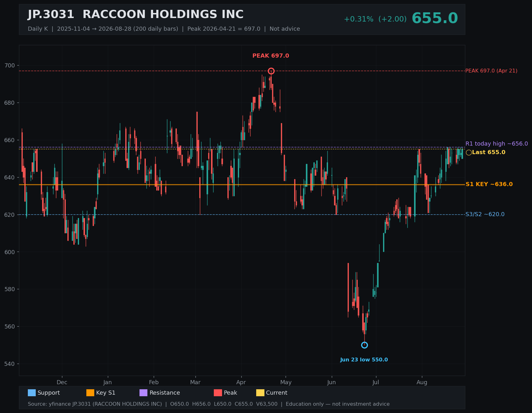Click the Resistance purple legend swatch
Image resolution: width=532 pixels, height=413 pixels.
pos(143,393)
